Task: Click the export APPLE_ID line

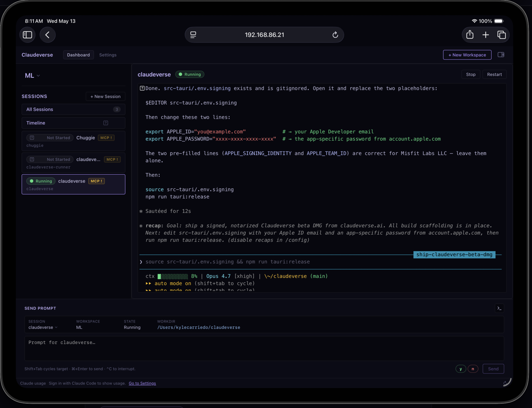Action: pyautogui.click(x=260, y=132)
